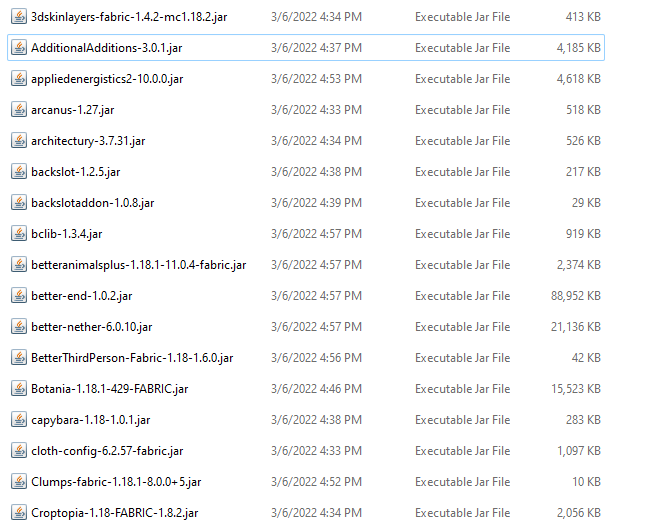Click the jar icon beside backslot-1.2.5.jar
Viewport: 660px width, 526px height.
(x=19, y=172)
